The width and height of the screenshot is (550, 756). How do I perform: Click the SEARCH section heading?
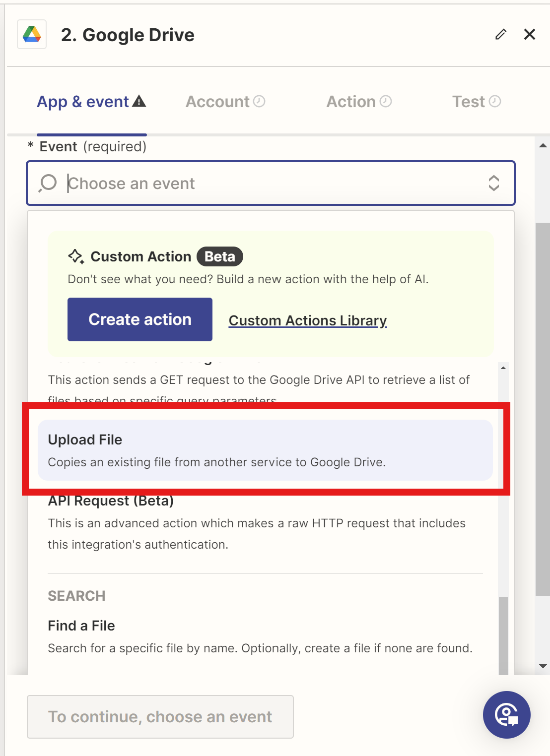(x=76, y=596)
